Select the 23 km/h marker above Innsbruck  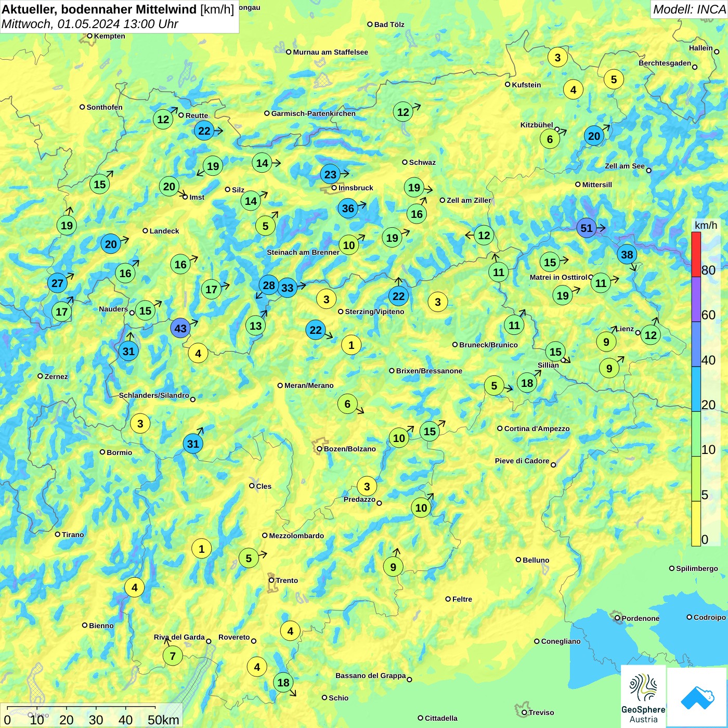tap(331, 174)
